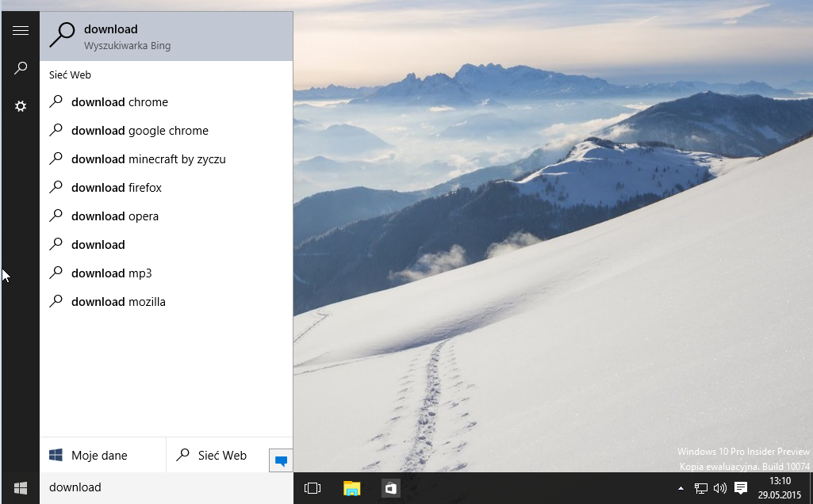Pick 'download minecraft by zyczu' suggestion
This screenshot has width=813, height=504.
tap(167, 159)
